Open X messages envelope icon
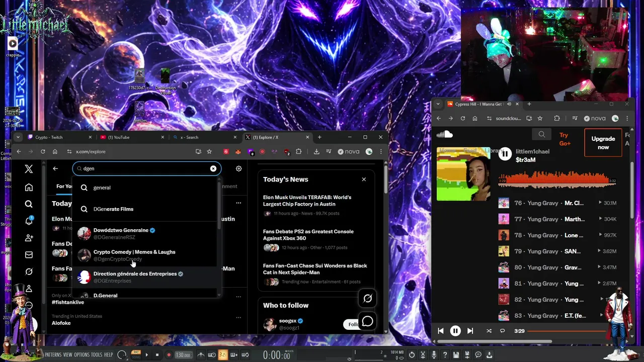This screenshot has width=644, height=362. 29,255
